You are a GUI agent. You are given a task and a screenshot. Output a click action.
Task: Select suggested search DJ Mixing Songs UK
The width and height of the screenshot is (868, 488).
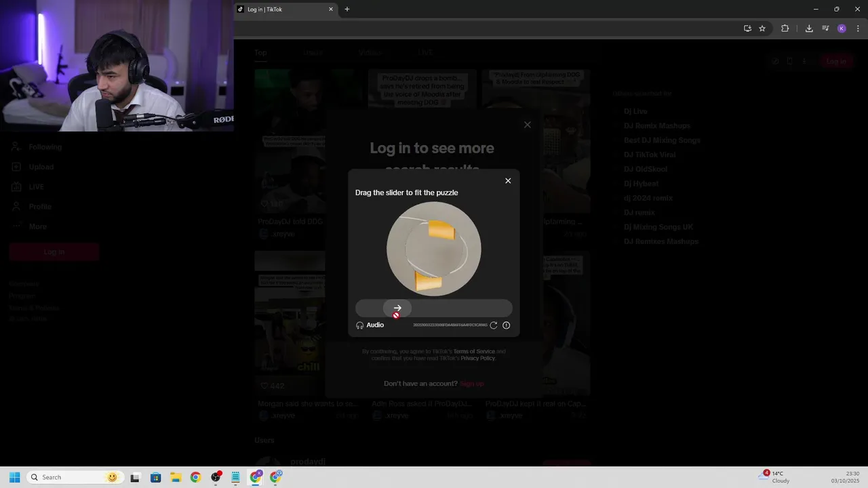658,227
